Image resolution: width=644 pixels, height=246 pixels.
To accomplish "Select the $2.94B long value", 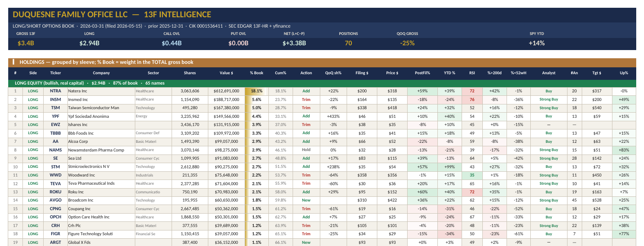I will click(89, 43).
